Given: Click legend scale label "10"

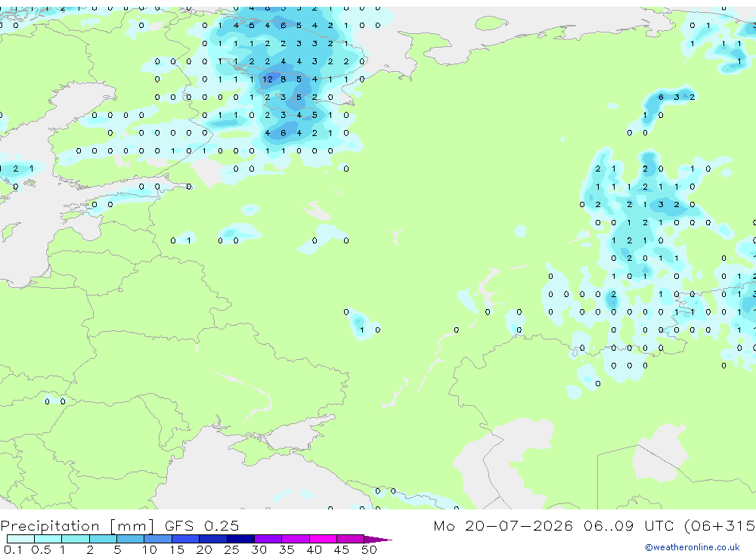Looking at the screenshot, I should 150,549.
